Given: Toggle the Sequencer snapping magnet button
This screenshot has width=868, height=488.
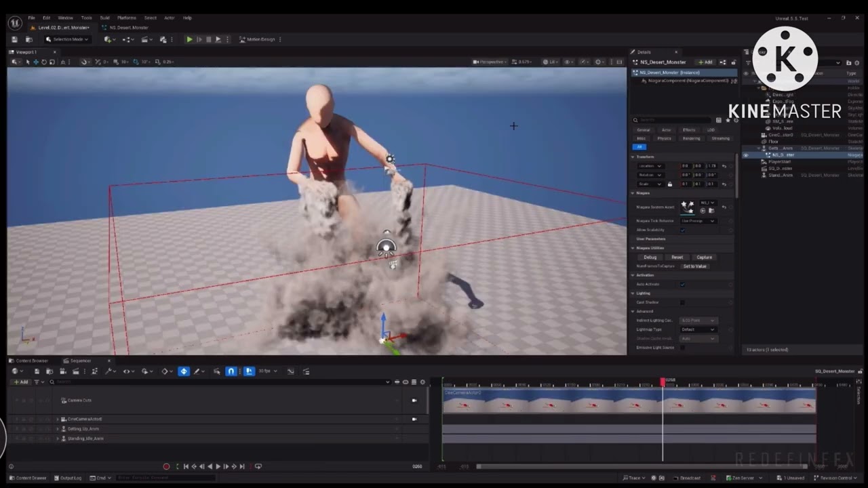Looking at the screenshot, I should pos(231,371).
